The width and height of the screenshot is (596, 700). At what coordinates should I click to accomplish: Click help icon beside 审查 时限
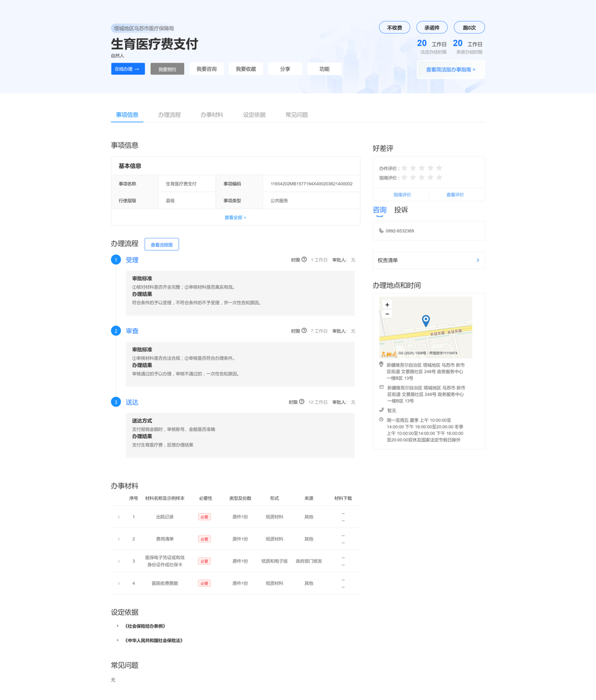304,330
